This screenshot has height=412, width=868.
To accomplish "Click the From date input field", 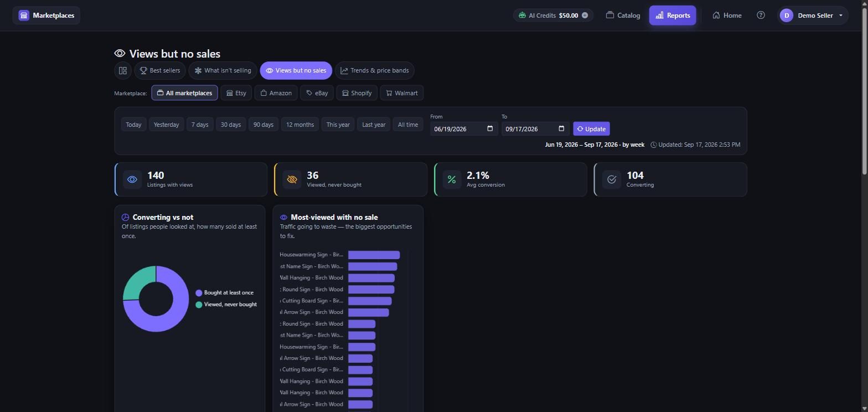I will coord(464,129).
